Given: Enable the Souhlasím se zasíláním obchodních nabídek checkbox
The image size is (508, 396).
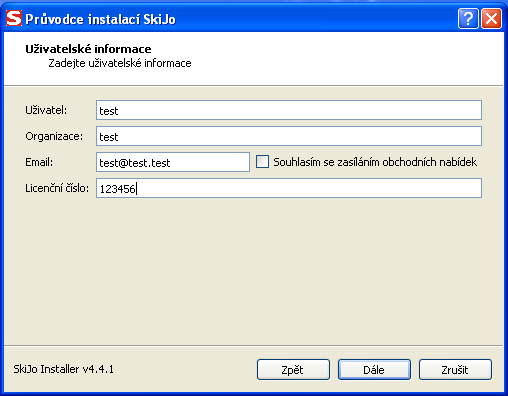Looking at the screenshot, I should point(262,162).
